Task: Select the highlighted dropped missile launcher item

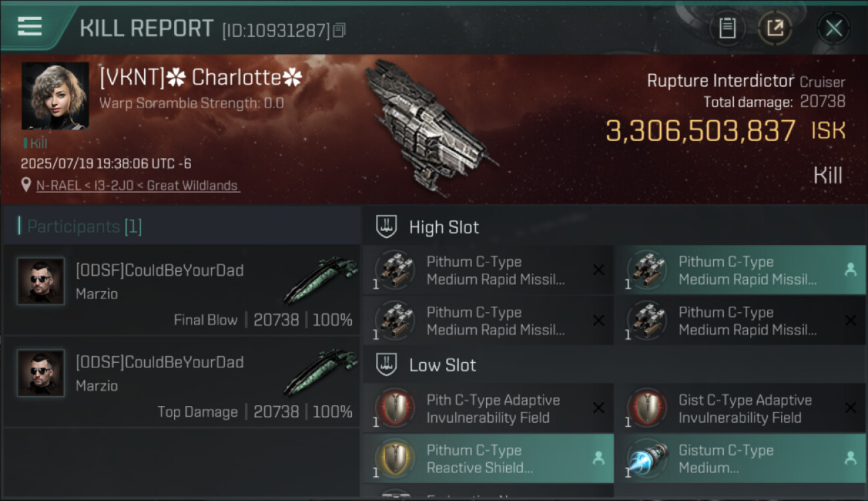Action: pyautogui.click(x=740, y=271)
